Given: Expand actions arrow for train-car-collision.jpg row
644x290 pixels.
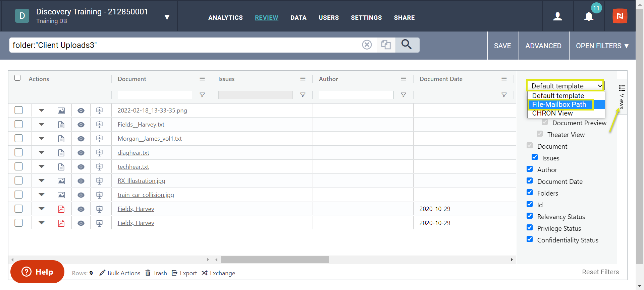Looking at the screenshot, I should (41, 195).
